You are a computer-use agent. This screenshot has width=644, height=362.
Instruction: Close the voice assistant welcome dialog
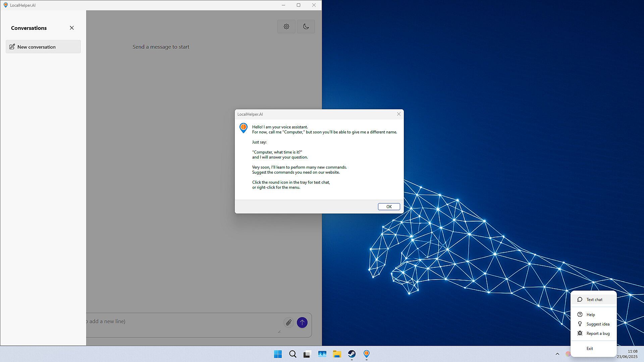398,114
